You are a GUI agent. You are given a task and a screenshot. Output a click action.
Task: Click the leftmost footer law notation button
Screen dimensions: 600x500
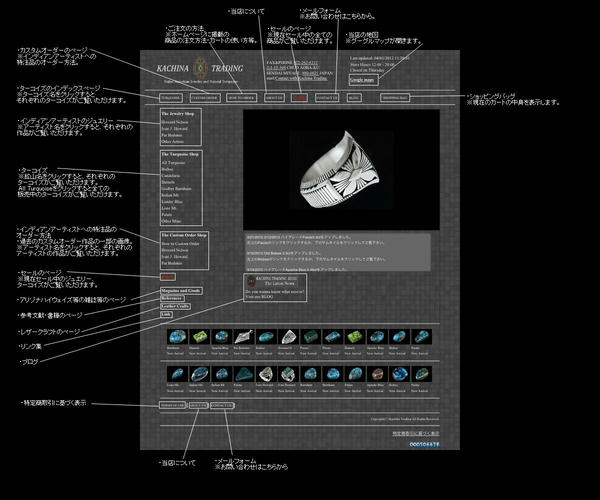173,405
